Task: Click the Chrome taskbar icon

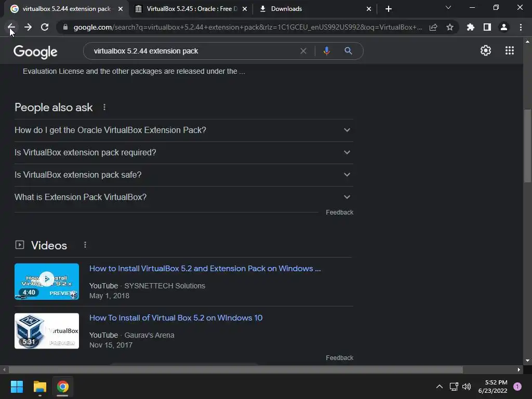Action: [62, 387]
